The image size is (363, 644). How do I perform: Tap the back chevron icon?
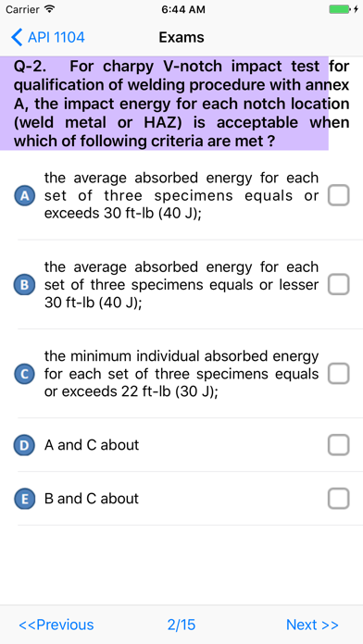pos(17,37)
